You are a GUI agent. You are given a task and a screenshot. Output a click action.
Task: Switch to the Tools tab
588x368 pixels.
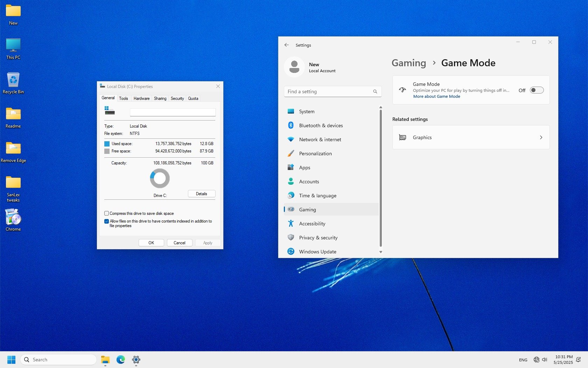tap(123, 98)
